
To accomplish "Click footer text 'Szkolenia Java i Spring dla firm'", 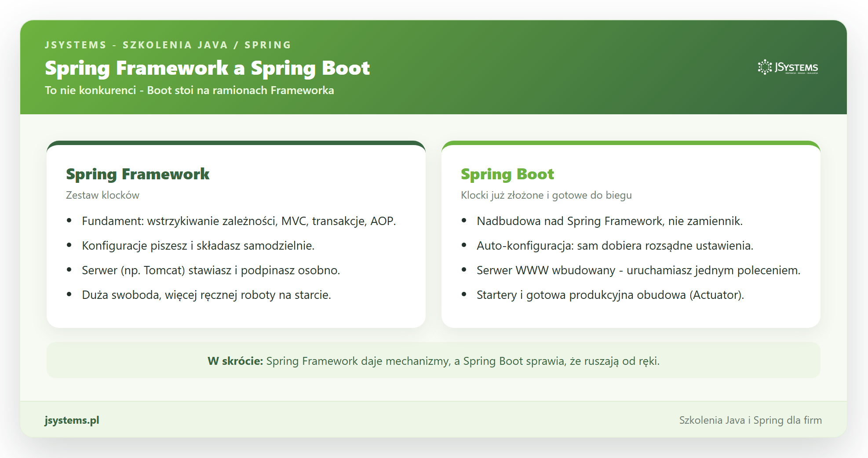I will point(751,420).
